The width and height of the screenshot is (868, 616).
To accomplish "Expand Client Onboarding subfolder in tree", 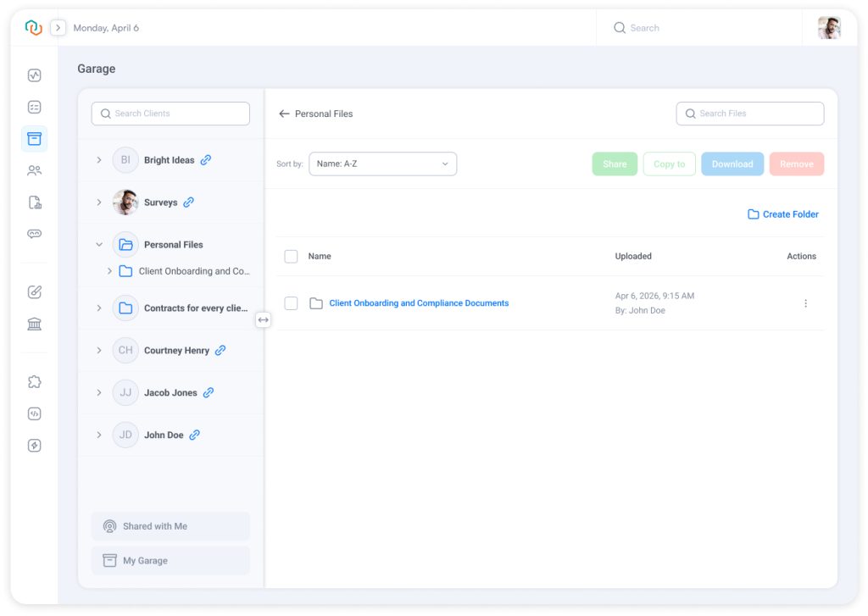I will [109, 271].
